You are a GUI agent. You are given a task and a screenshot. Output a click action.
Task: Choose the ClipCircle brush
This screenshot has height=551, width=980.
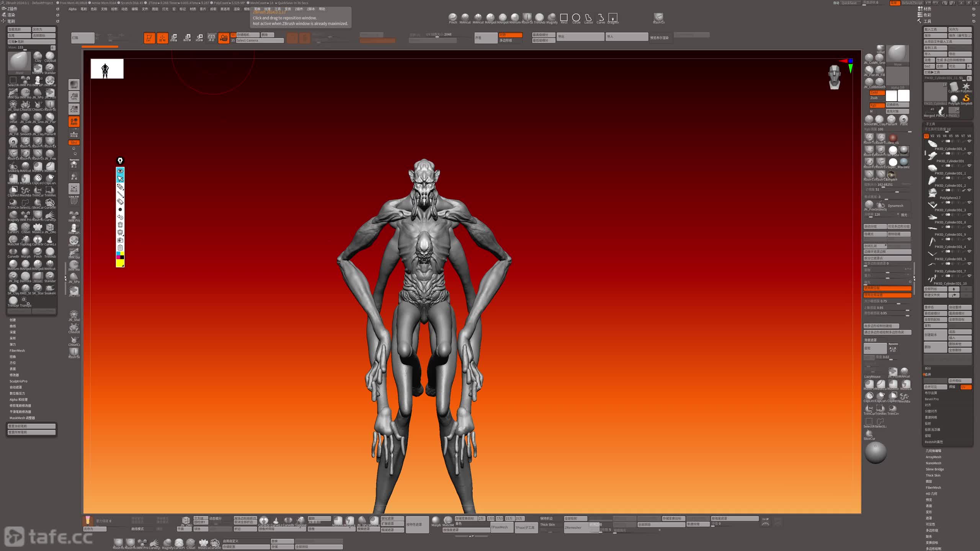tap(38, 179)
